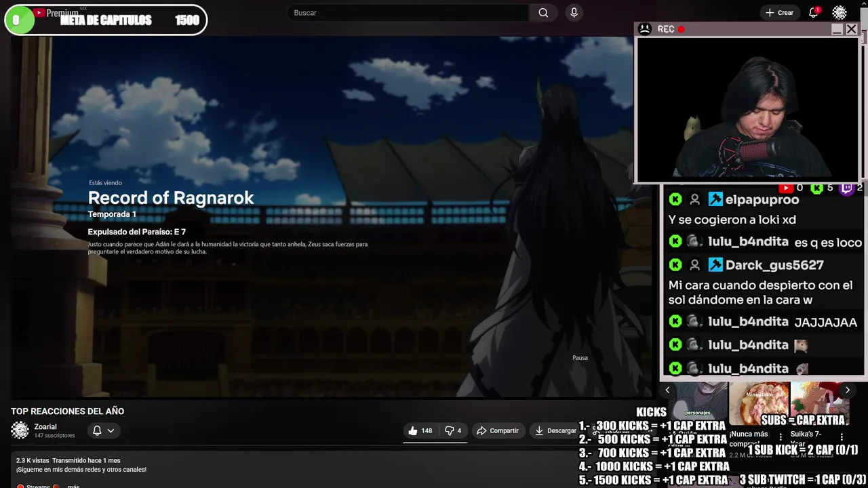
Task: Expand description with 'más' link
Action: coord(73,486)
